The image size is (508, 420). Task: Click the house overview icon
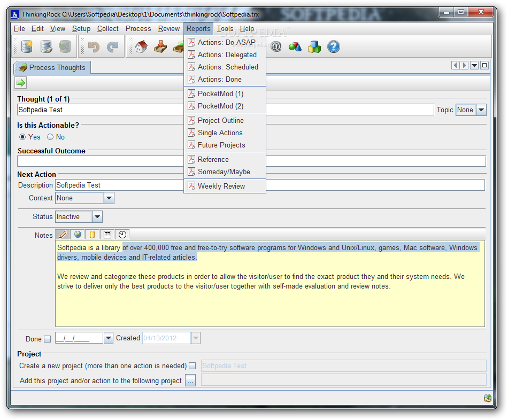141,46
